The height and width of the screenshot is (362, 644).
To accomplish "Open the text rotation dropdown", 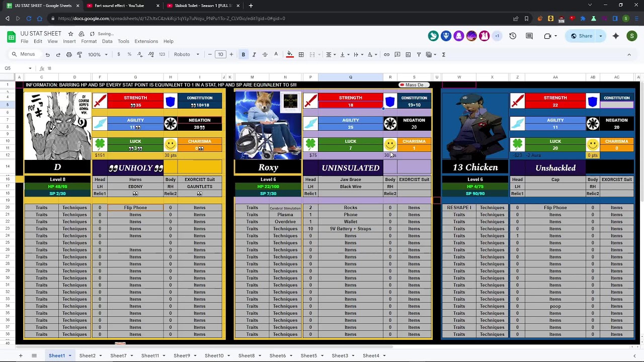I will click(372, 54).
